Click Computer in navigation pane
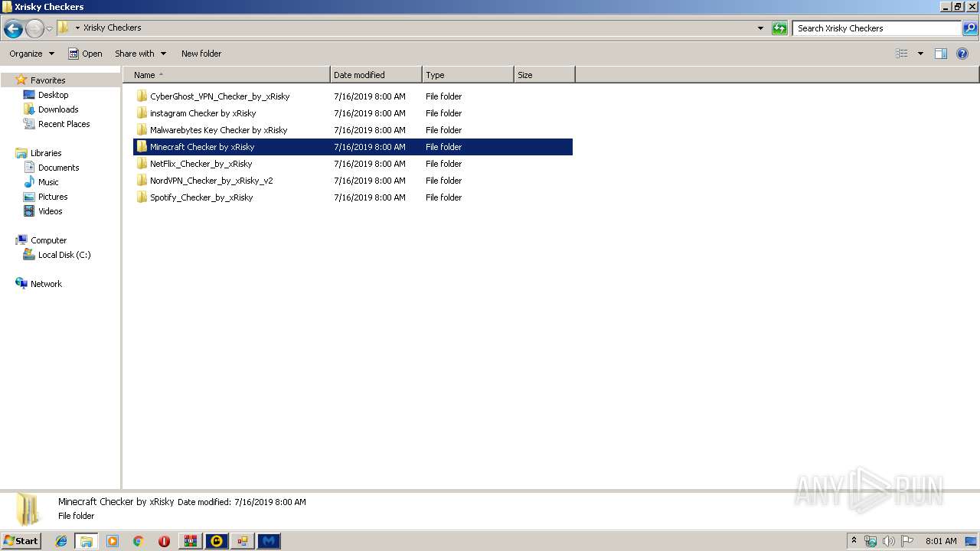 point(48,240)
